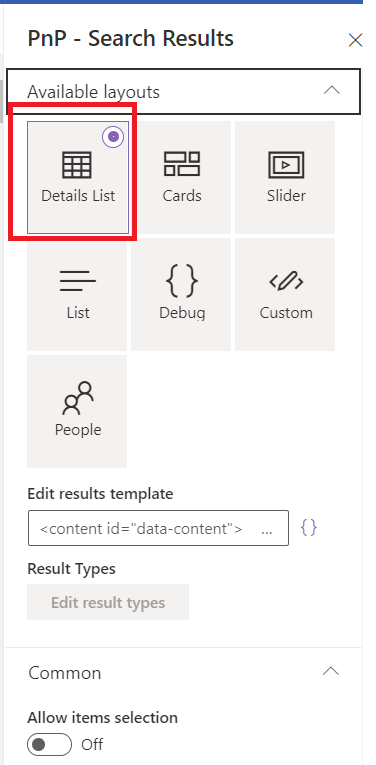The width and height of the screenshot is (376, 765).
Task: Select the Details List layout tile
Action: tap(78, 178)
